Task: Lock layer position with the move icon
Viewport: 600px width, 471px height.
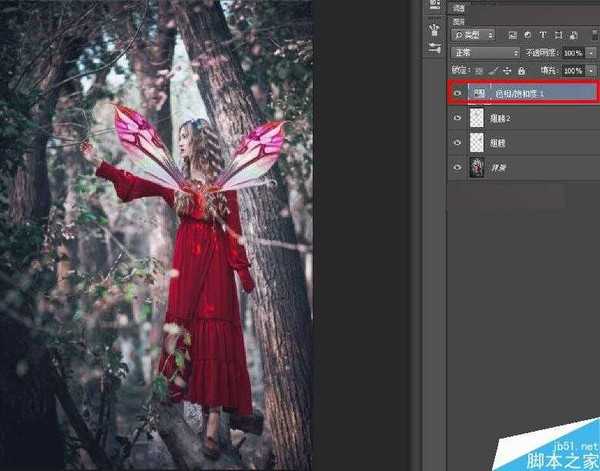Action: (506, 71)
